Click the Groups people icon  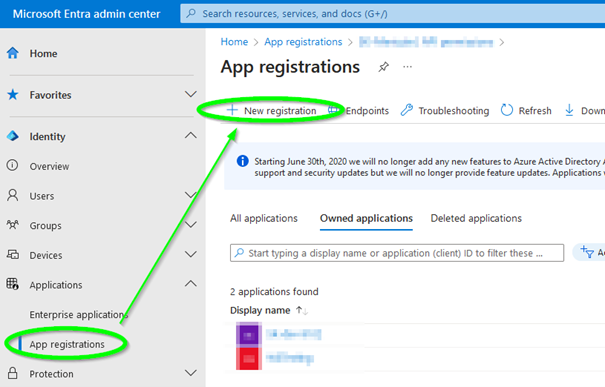(x=12, y=225)
